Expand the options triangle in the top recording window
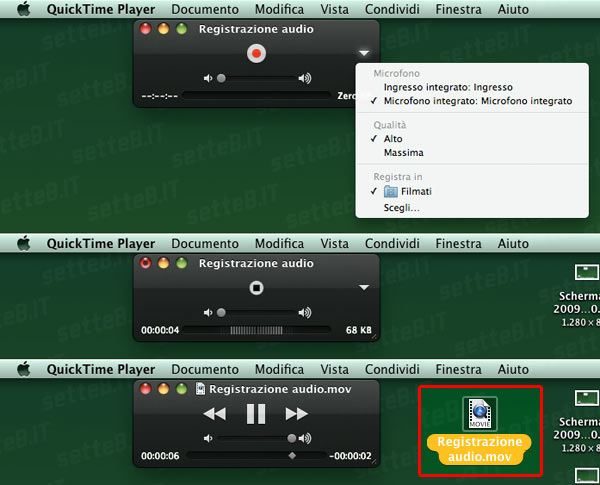Image resolution: width=600 pixels, height=485 pixels. coord(364,53)
